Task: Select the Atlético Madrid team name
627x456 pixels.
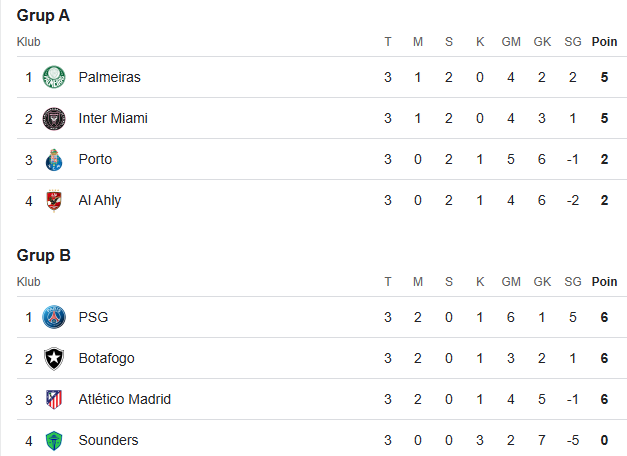Action: click(x=124, y=399)
